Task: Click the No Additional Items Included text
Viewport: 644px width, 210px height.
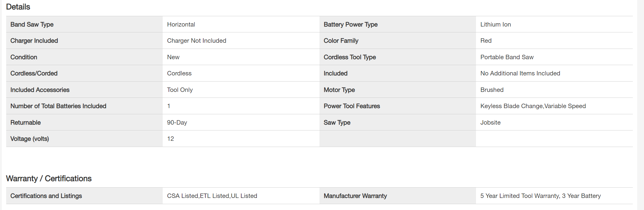Action: (520, 73)
